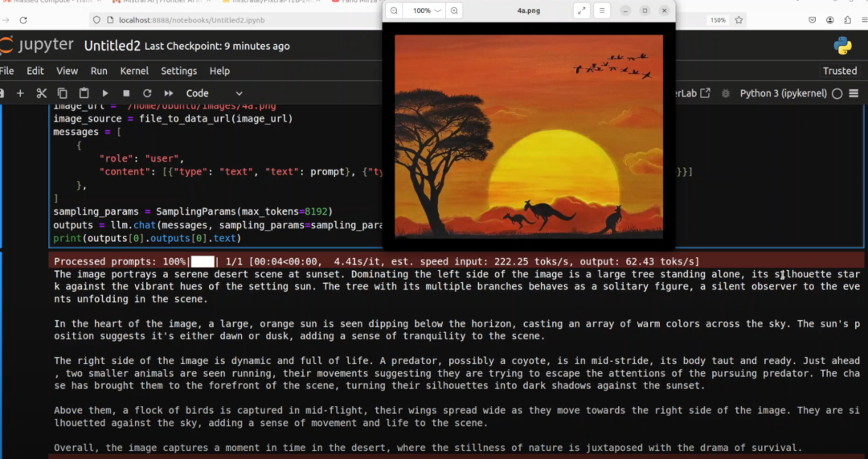This screenshot has width=868, height=459.
Task: Insert a new cell with the plus icon
Action: coord(20,93)
